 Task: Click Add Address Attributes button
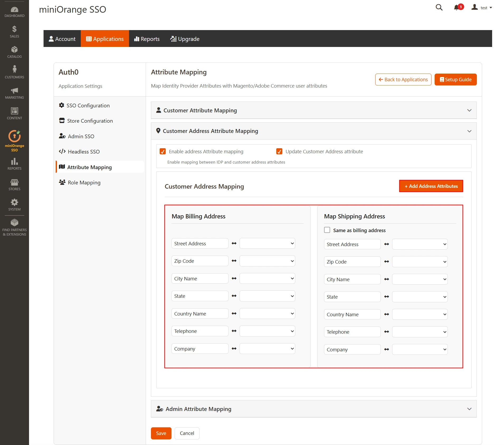[431, 186]
